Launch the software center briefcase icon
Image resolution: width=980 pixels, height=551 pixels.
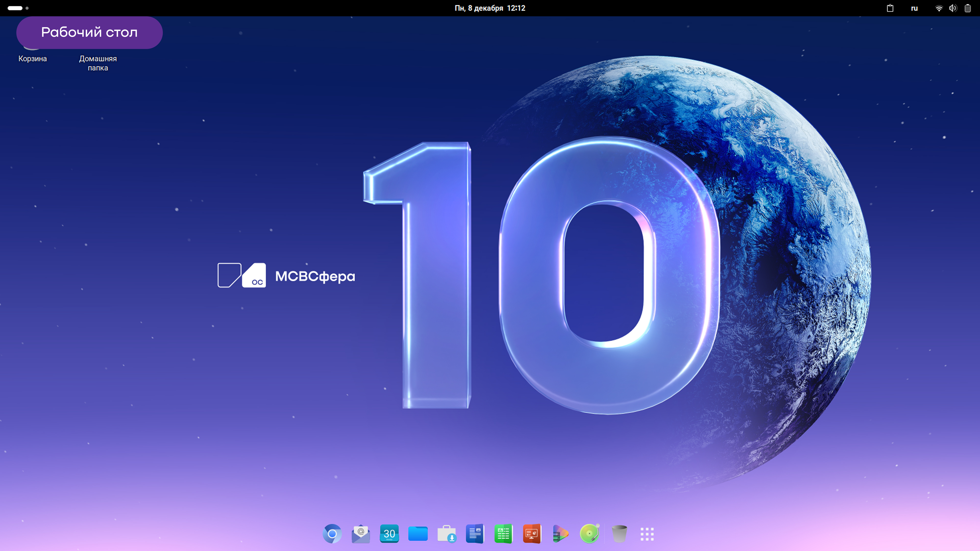coord(447,534)
